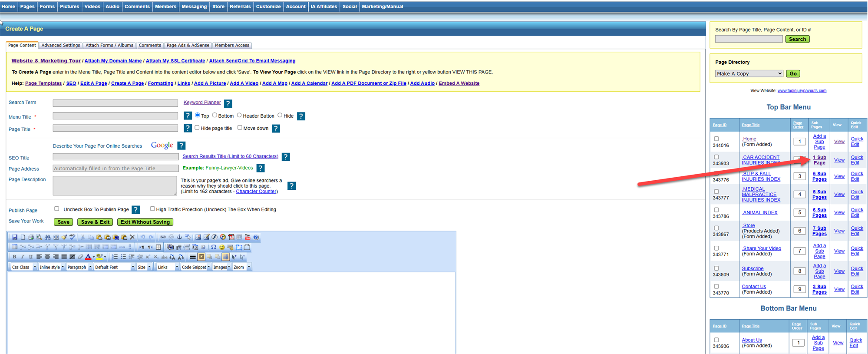Select the Header Button radio option
868x354 pixels.
(x=239, y=115)
